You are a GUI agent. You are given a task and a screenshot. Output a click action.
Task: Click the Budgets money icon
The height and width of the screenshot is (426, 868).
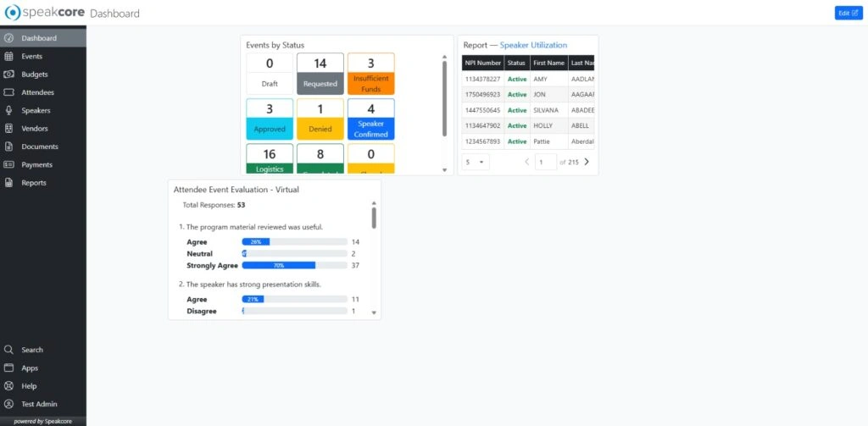point(8,75)
